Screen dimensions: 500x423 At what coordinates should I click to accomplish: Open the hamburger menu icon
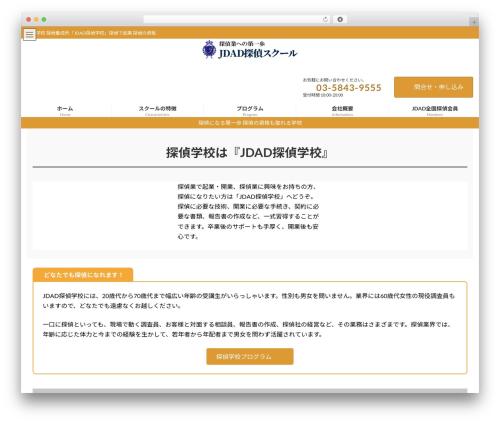tap(29, 34)
